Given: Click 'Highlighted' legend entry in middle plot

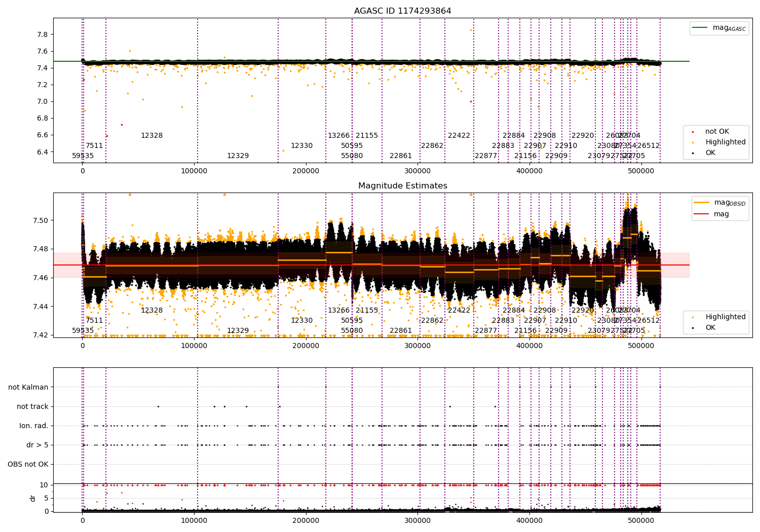Looking at the screenshot, I should click(x=726, y=317).
